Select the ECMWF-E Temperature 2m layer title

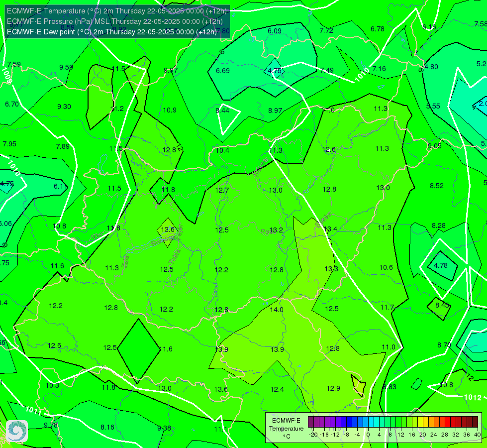(117, 11)
